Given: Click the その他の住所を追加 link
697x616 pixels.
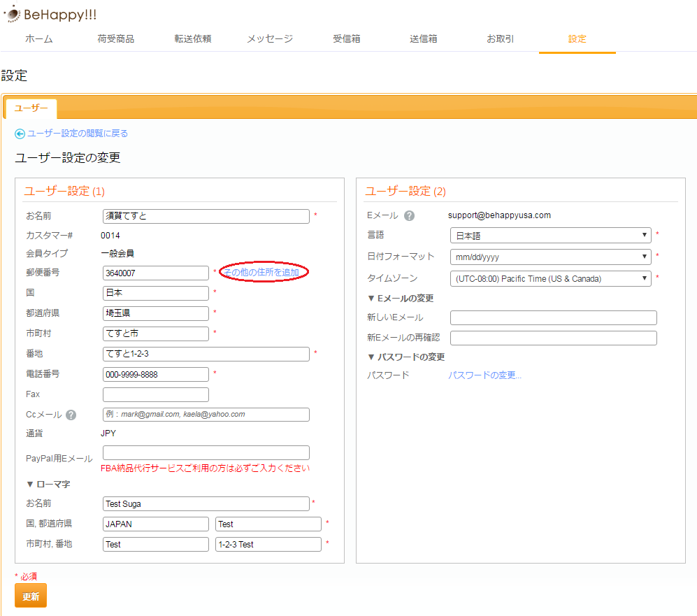Looking at the screenshot, I should click(261, 272).
